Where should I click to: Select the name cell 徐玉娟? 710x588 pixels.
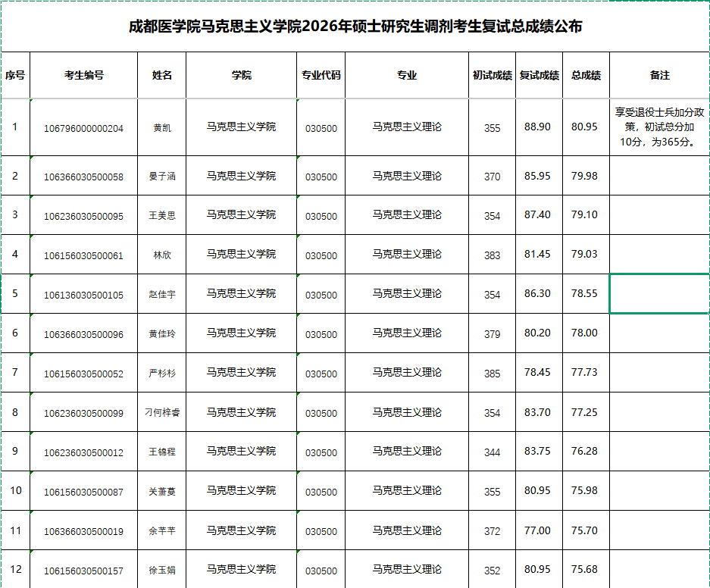(161, 570)
